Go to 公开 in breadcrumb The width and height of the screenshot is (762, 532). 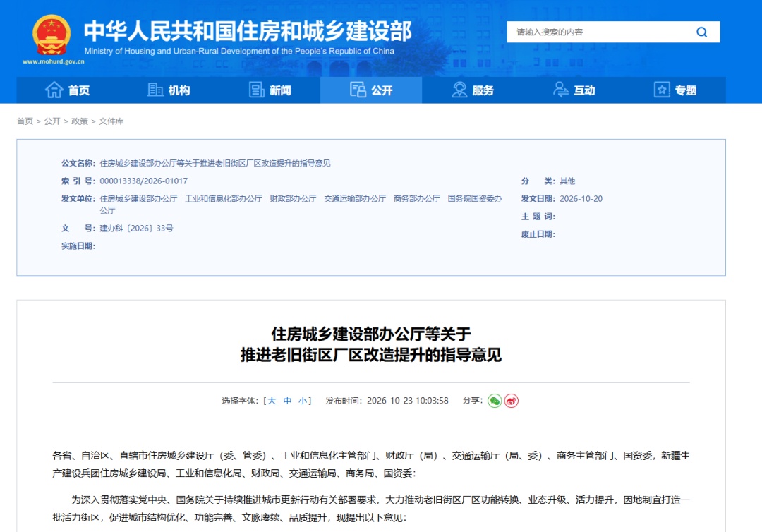tap(52, 121)
